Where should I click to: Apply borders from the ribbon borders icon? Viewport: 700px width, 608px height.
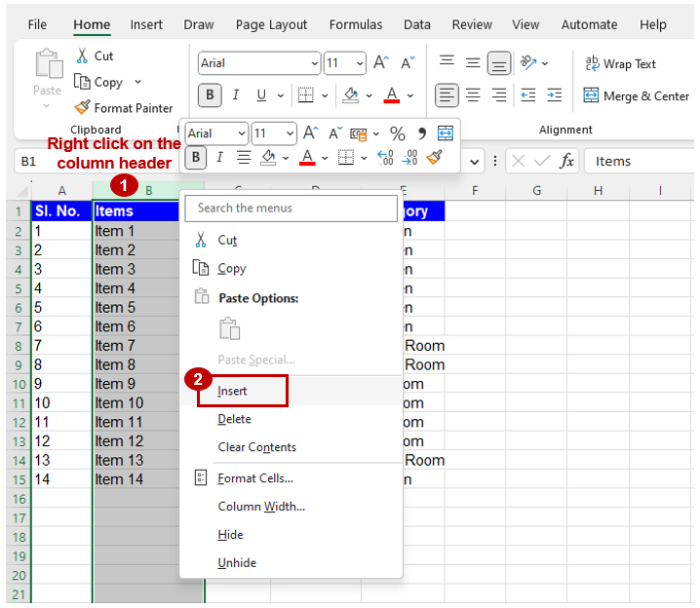click(306, 95)
